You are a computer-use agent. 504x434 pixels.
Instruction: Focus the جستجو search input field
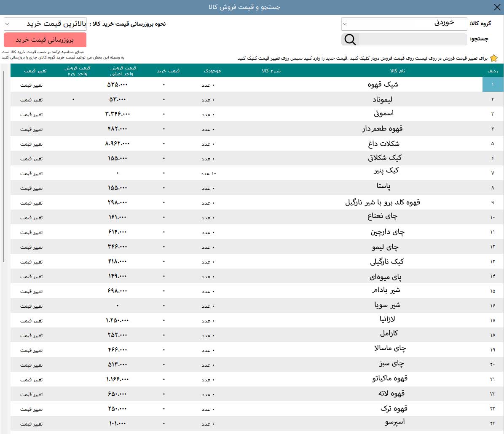click(x=413, y=40)
